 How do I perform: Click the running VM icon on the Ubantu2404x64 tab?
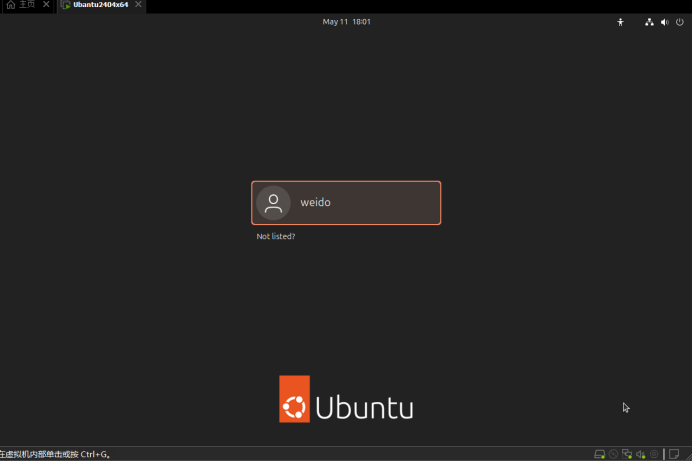(65, 5)
